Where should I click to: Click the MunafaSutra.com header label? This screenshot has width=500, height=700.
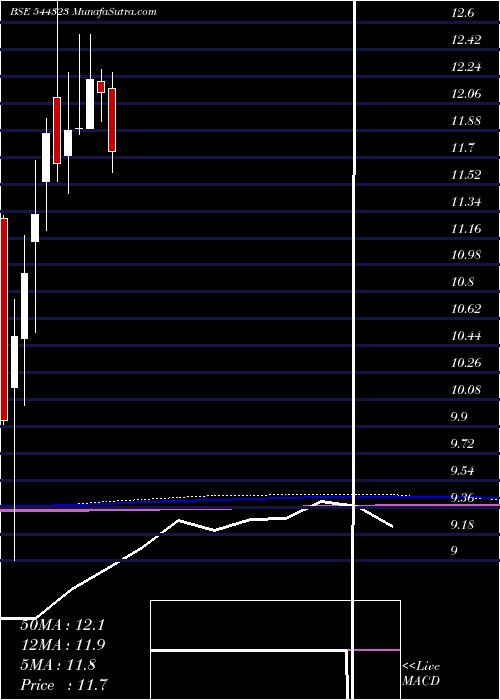[115, 12]
